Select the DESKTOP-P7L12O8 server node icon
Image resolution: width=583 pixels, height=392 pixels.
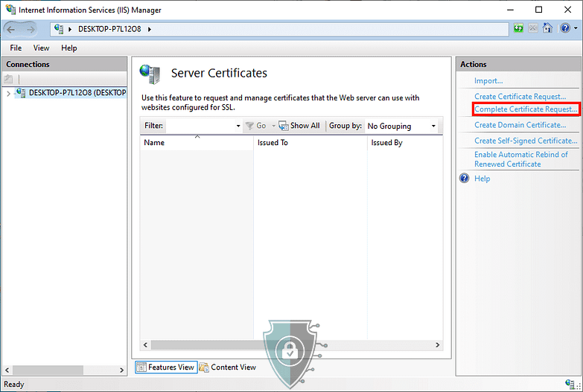click(x=20, y=93)
